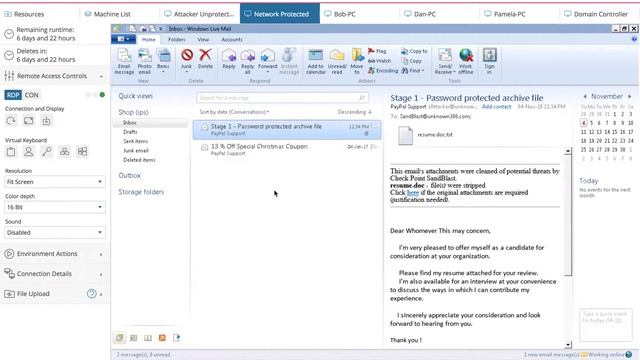Click the reconnect refresh icon
Viewport: 640px width, 360px height.
tap(11, 121)
